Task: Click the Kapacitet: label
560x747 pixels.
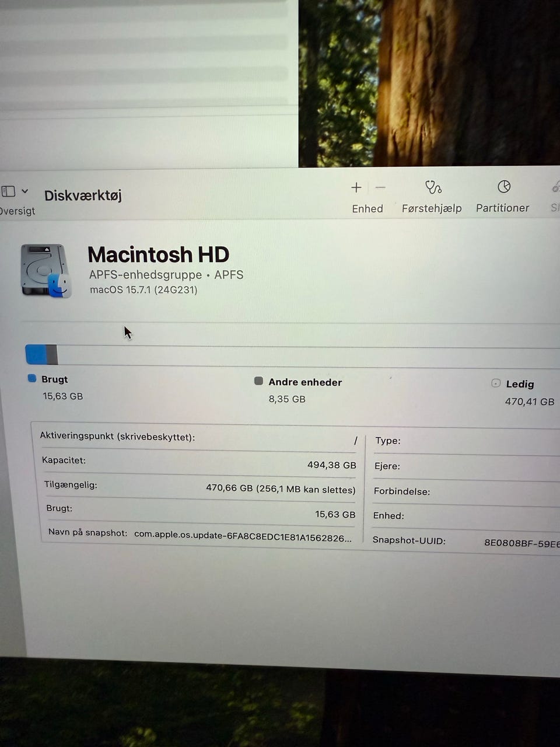Action: tap(64, 460)
